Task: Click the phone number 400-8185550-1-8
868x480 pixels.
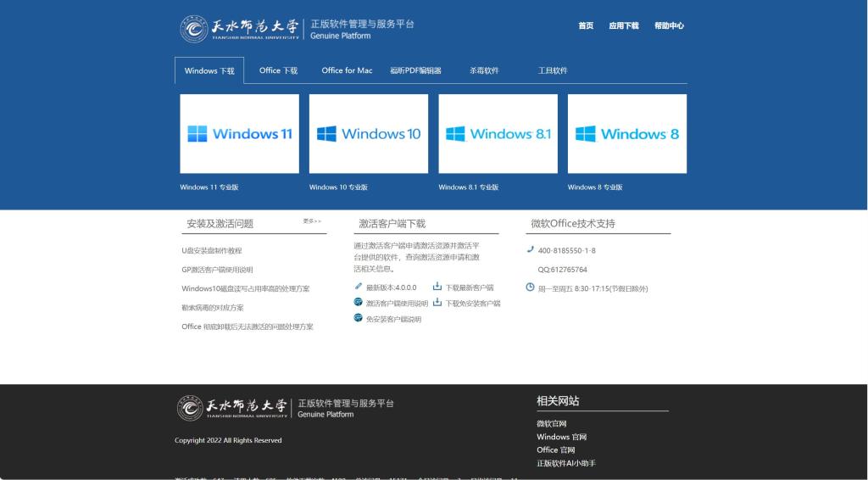Action: click(567, 251)
